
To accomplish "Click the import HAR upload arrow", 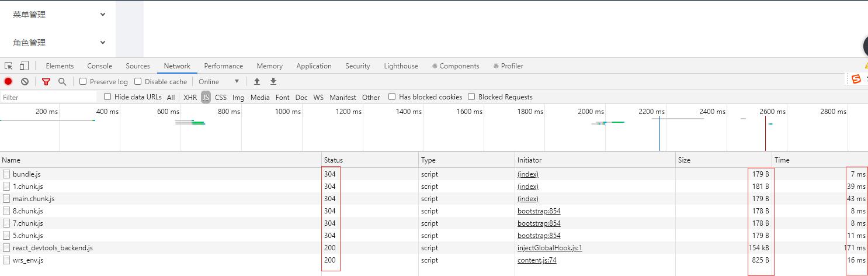I will (x=256, y=81).
